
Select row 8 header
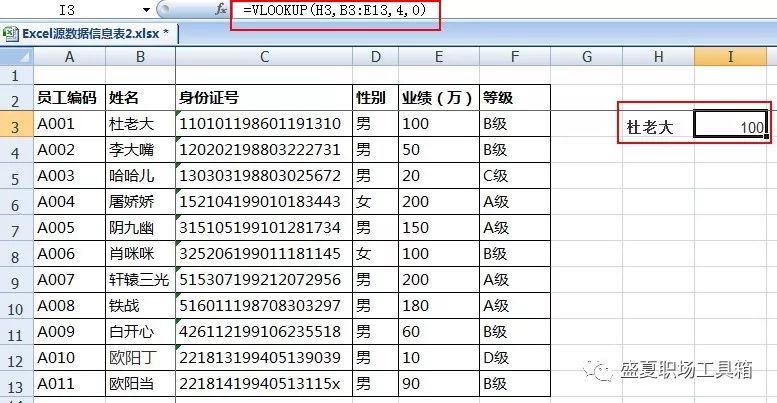click(x=16, y=254)
